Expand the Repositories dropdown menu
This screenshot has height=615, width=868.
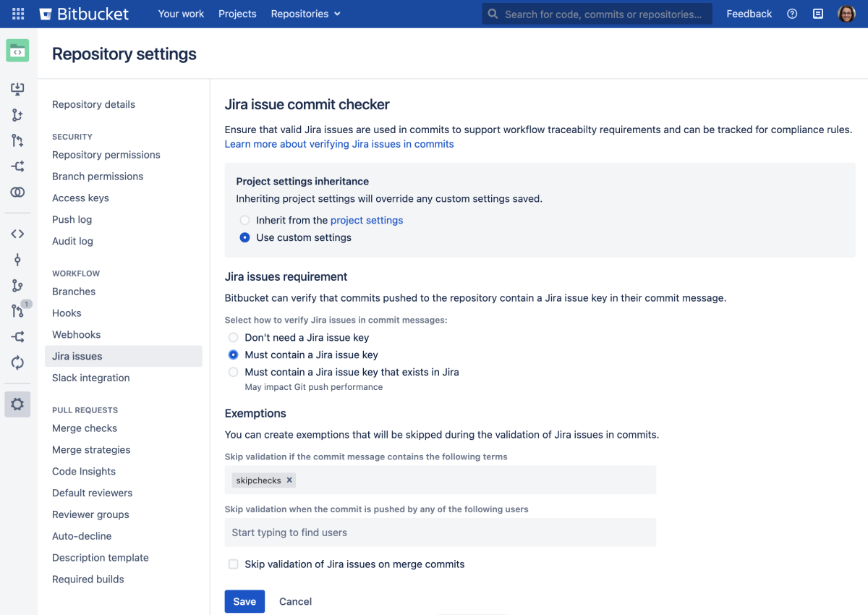[305, 14]
